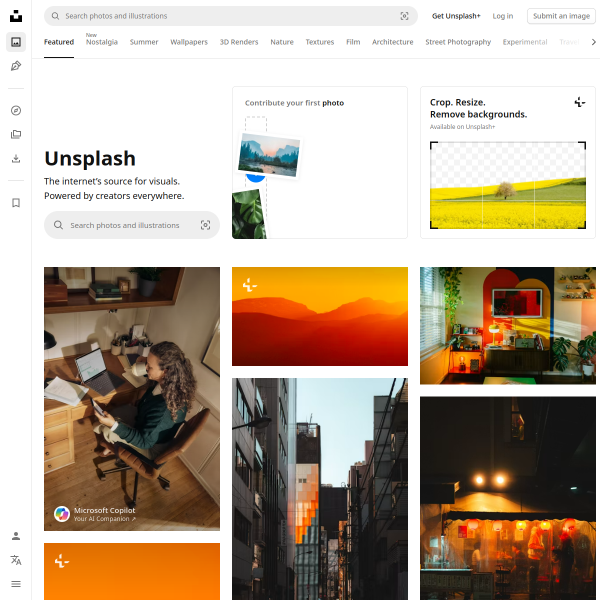Click the Available on Unsplash+ text
Image resolution: width=600 pixels, height=600 pixels.
[462, 127]
